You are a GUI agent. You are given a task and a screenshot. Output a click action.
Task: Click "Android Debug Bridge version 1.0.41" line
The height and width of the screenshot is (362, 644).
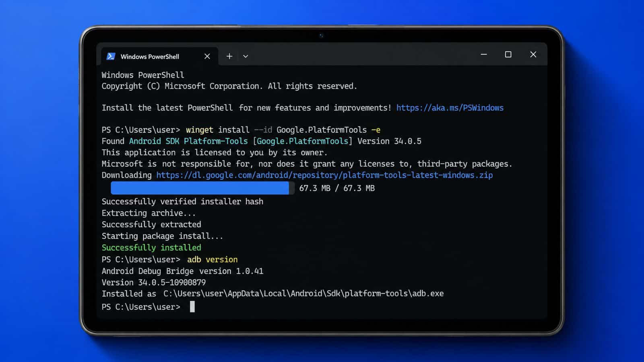point(182,271)
